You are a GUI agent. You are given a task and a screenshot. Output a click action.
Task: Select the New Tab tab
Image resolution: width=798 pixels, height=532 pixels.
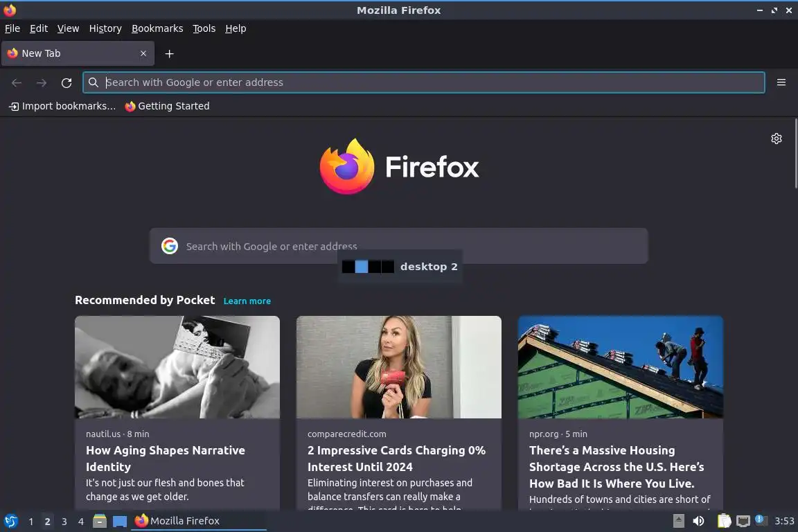(x=78, y=53)
